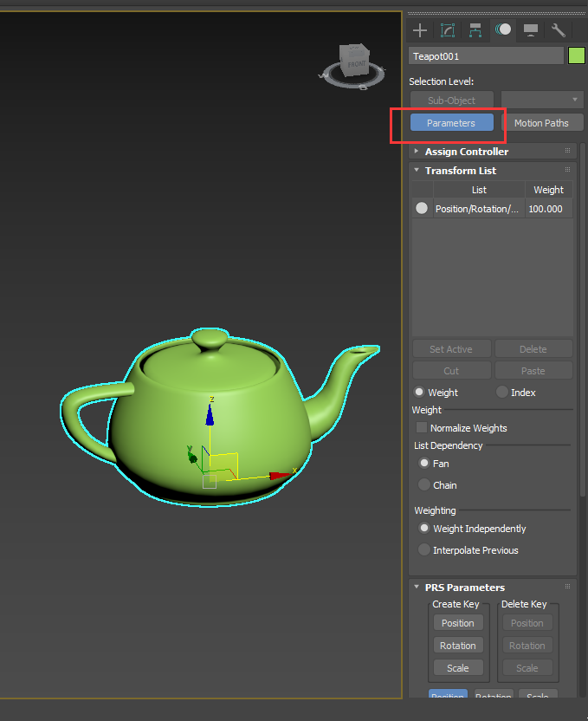Click the ViewCube Front face
This screenshot has height=721, width=588.
pyautogui.click(x=355, y=65)
